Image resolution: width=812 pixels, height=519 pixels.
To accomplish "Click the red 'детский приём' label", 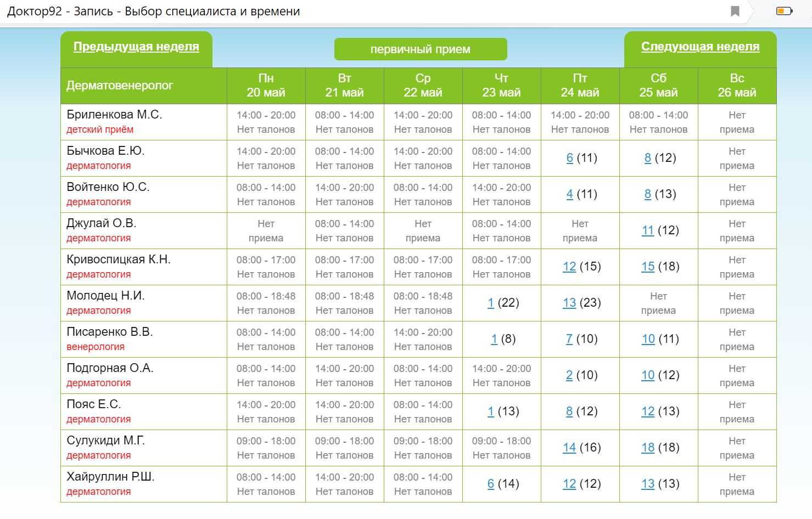I will coord(100,129).
